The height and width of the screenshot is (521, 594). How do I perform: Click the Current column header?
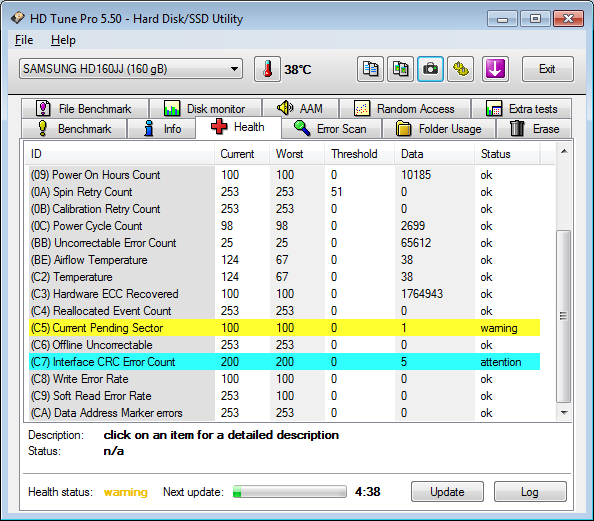pyautogui.click(x=242, y=154)
